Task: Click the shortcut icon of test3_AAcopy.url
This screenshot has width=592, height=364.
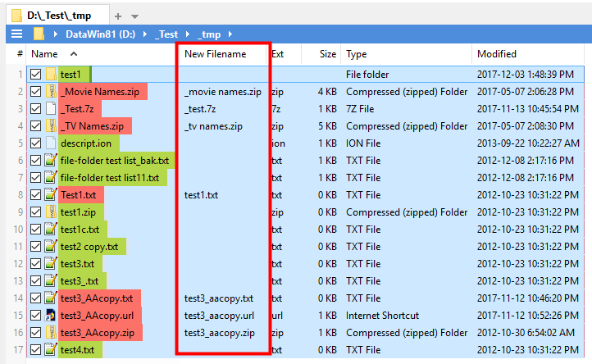Action: tap(51, 316)
